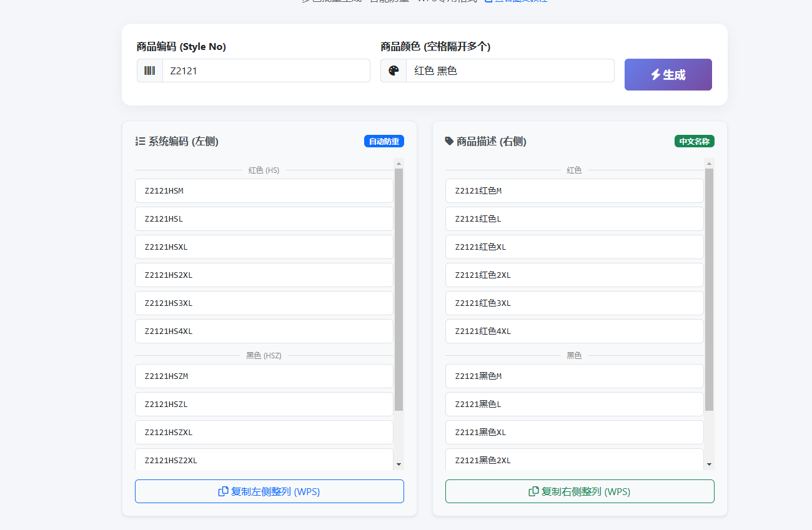Select the Z2121HSM code entry
The image size is (812, 530).
264,190
